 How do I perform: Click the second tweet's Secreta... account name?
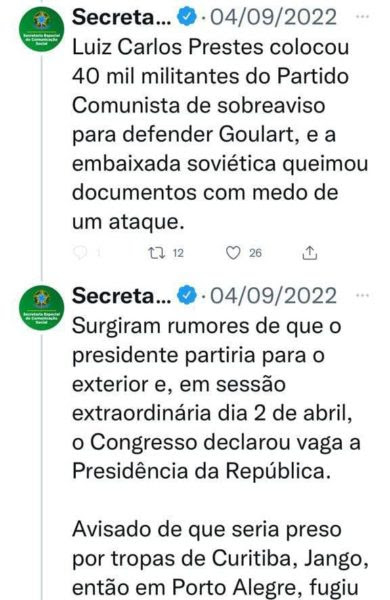click(122, 296)
